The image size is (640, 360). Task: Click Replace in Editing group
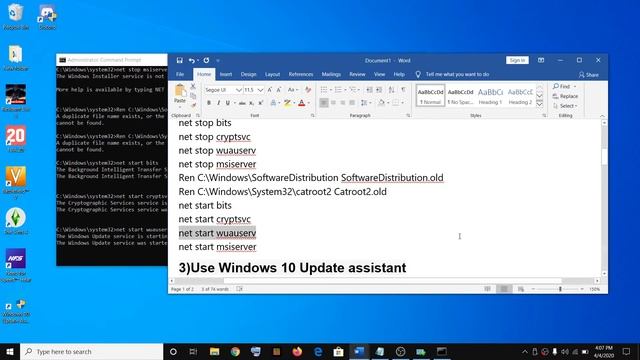(565, 96)
